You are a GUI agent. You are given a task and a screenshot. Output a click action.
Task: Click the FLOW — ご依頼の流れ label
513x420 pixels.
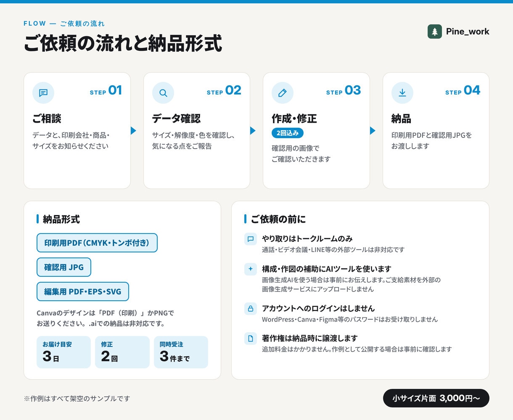coord(64,24)
